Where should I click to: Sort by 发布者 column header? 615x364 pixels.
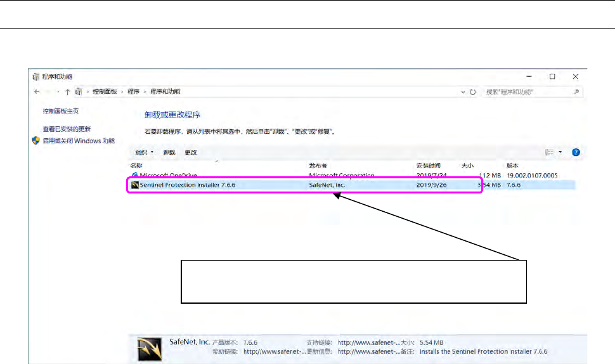tap(318, 166)
